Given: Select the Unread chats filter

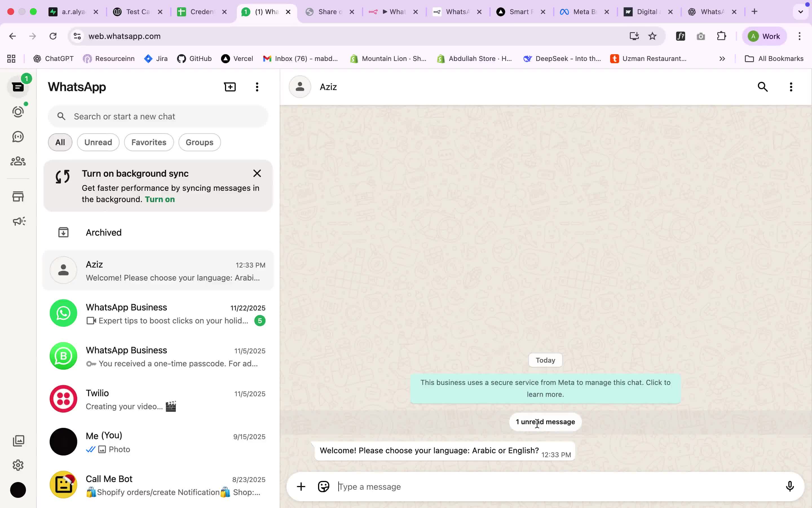Looking at the screenshot, I should 98,142.
